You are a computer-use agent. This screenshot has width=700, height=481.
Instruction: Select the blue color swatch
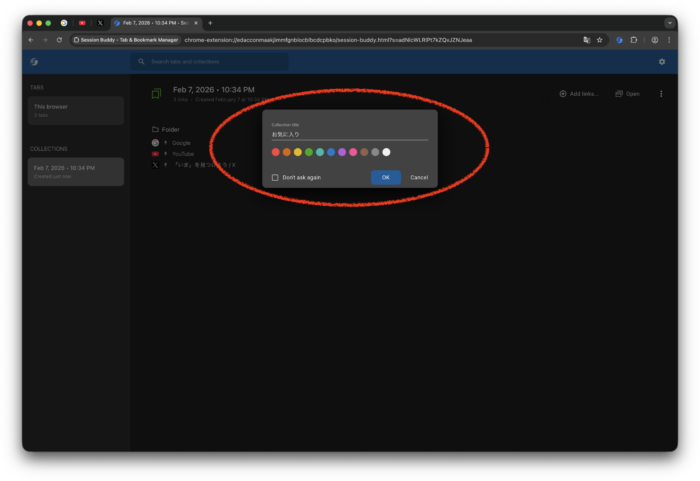tap(331, 152)
